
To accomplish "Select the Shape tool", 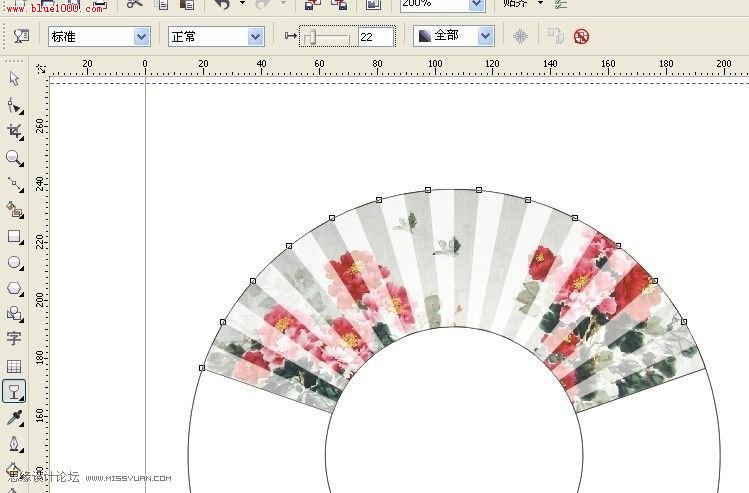I will point(14,105).
